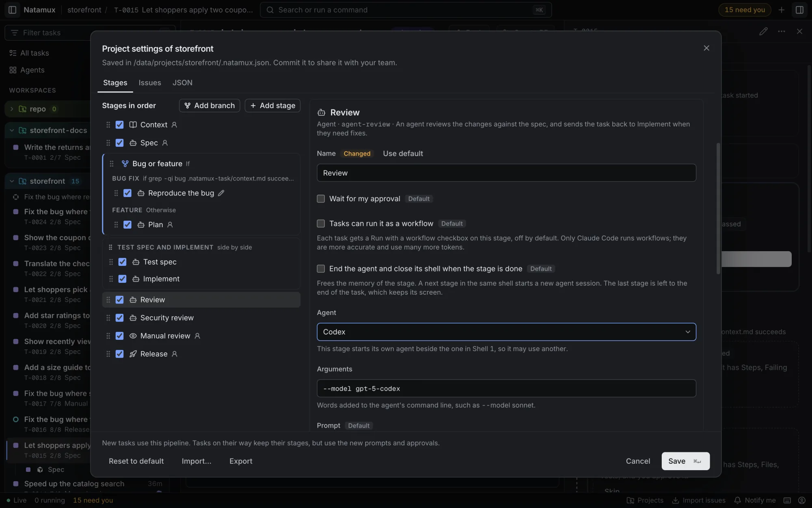Enable Wait for my approval checkbox
812x508 pixels.
pyautogui.click(x=321, y=199)
